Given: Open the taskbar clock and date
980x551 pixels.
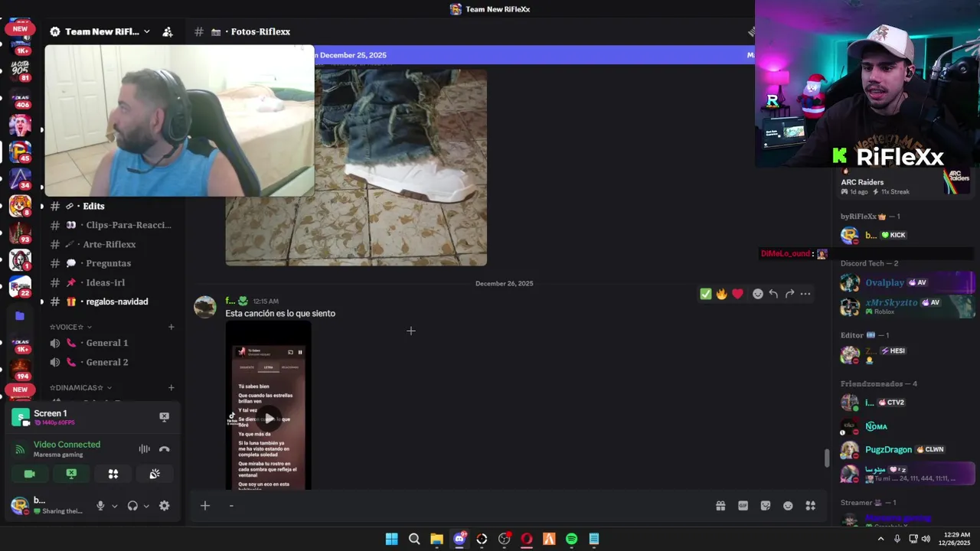Looking at the screenshot, I should coord(954,539).
